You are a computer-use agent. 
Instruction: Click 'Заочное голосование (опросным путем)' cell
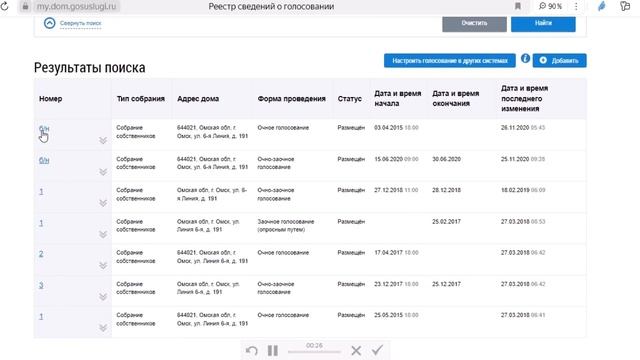pyautogui.click(x=286, y=225)
